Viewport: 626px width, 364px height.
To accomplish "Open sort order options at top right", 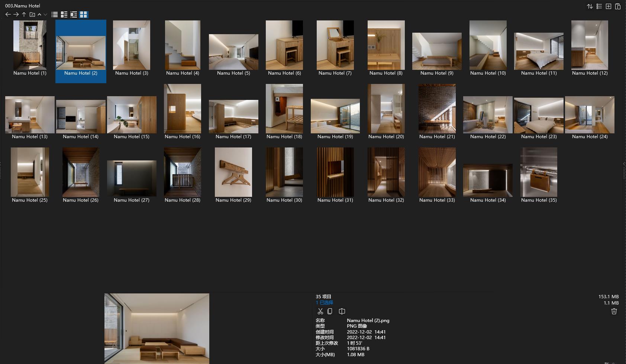I will coord(590,6).
